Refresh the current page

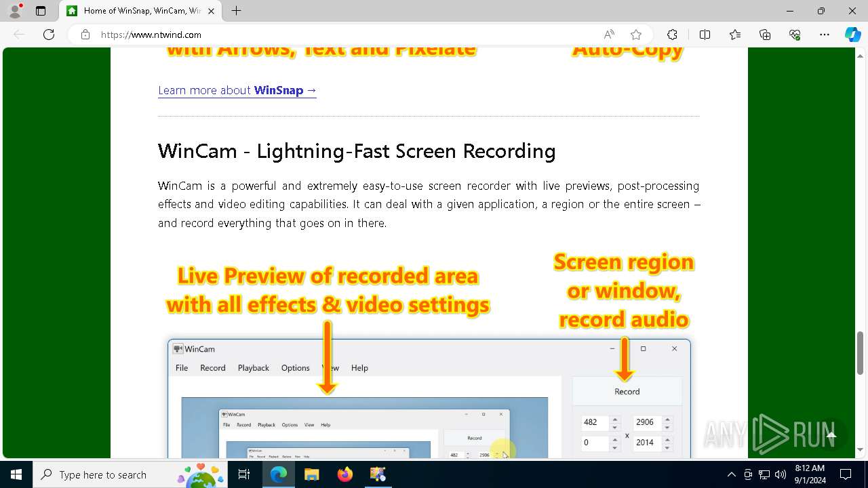(x=49, y=35)
